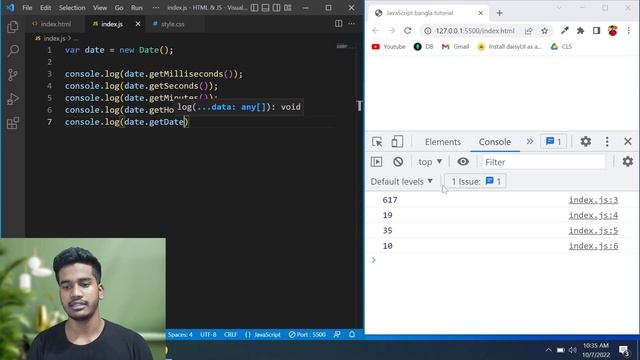Viewport: 640px width, 360px height.
Task: Go back in Chrome browser
Action: (376, 31)
